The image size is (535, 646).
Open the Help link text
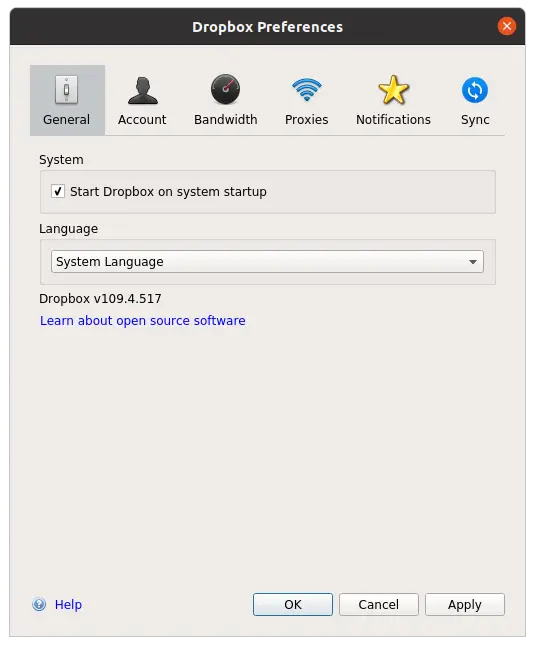68,604
